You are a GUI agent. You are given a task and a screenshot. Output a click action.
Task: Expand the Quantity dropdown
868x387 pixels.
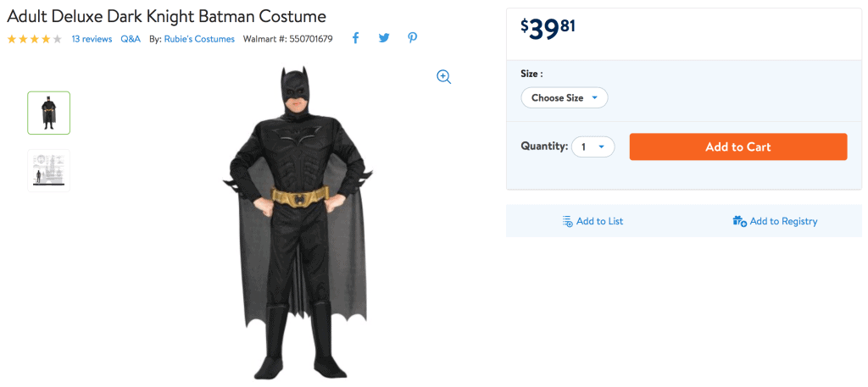coord(593,147)
